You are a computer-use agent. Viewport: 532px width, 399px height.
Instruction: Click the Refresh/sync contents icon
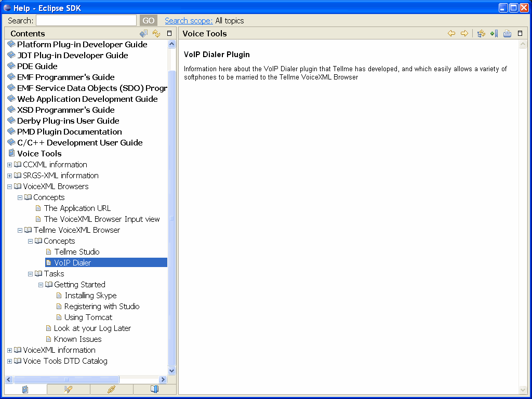156,33
